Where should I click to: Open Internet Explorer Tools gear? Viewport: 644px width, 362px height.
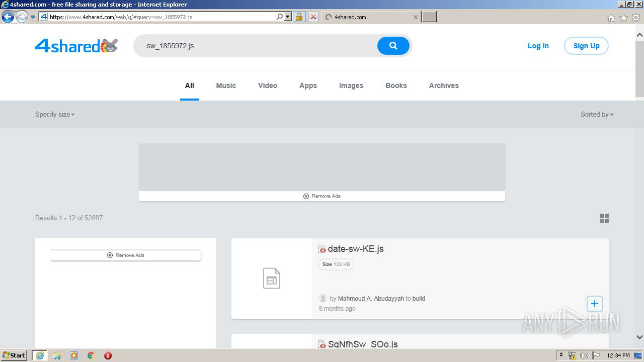pos(636,18)
